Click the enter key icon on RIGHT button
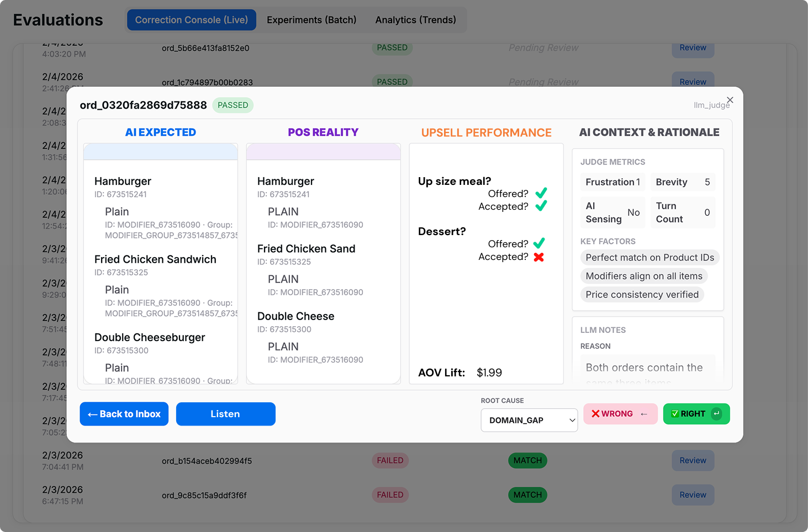 716,413
